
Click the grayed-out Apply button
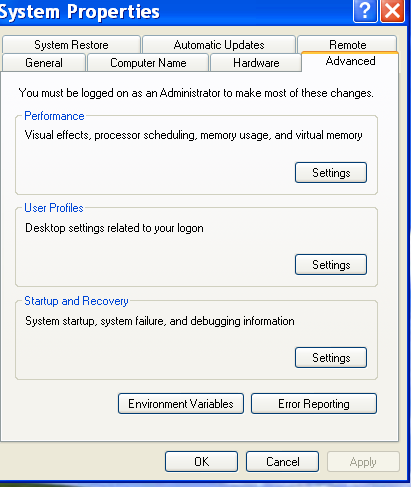pos(363,462)
